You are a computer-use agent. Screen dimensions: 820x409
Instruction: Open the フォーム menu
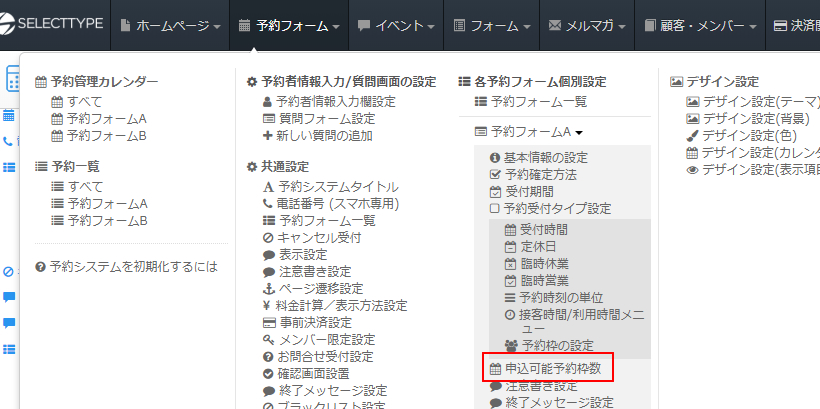pyautogui.click(x=492, y=25)
